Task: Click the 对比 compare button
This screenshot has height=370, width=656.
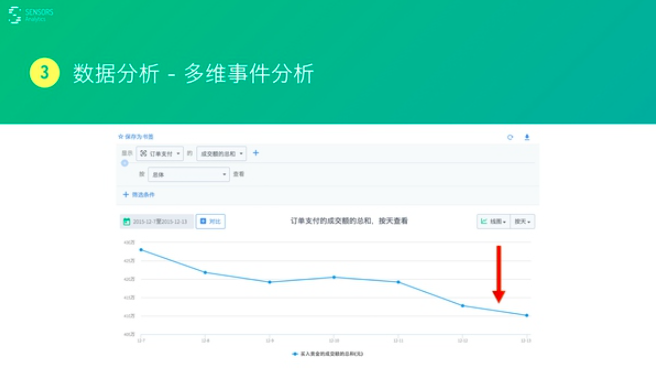Action: coord(210,221)
